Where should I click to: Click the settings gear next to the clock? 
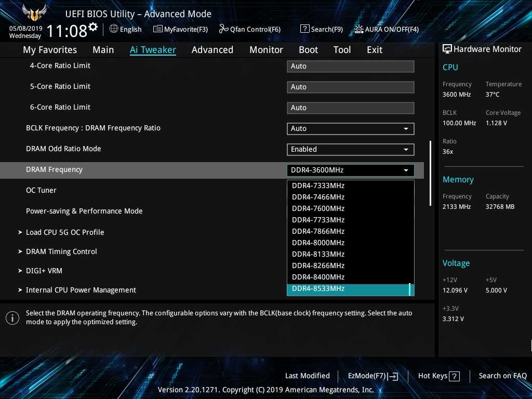tap(93, 26)
